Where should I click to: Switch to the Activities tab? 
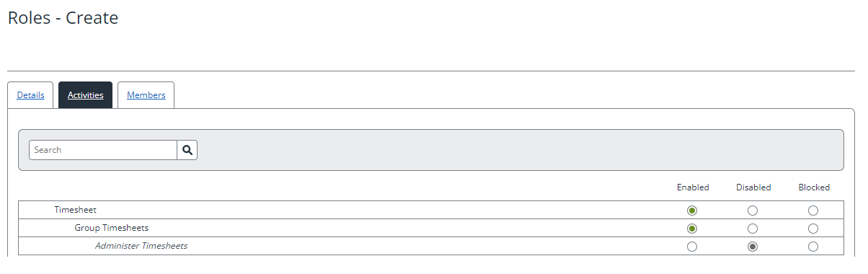point(85,95)
